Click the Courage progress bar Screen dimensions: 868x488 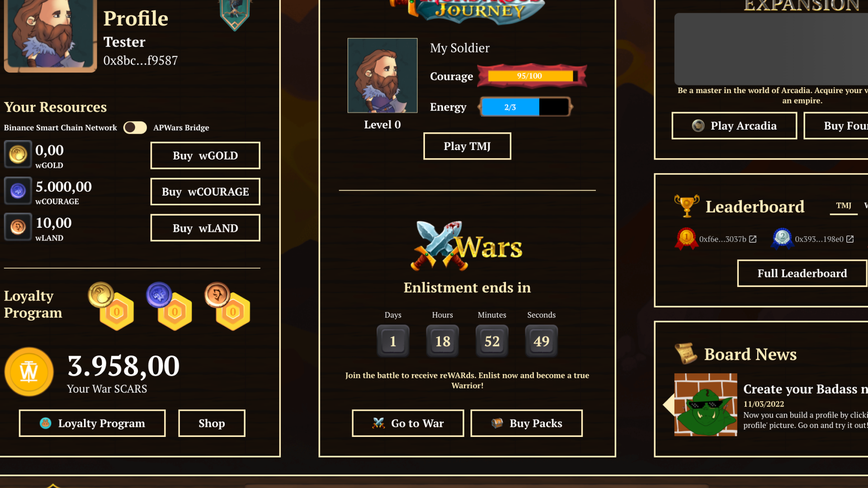[x=532, y=76]
